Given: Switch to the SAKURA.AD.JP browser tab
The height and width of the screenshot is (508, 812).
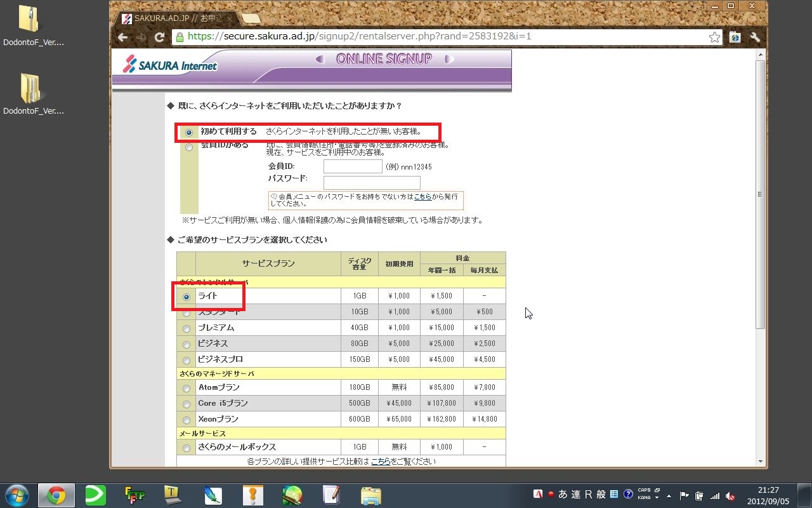Looking at the screenshot, I should click(x=176, y=18).
